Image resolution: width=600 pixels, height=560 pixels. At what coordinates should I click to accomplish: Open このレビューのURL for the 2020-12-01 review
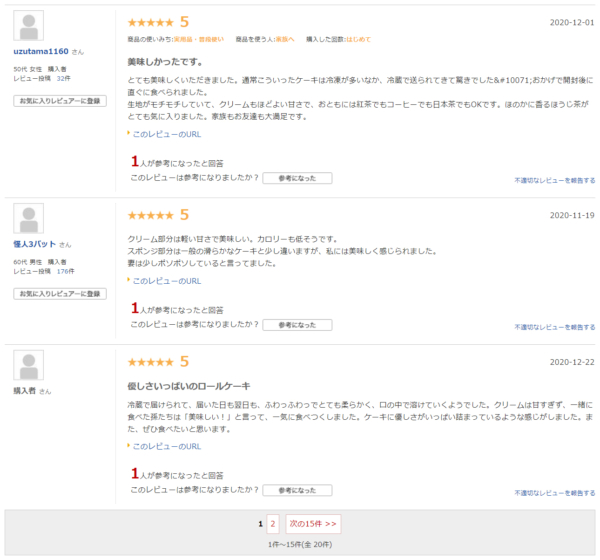point(166,133)
